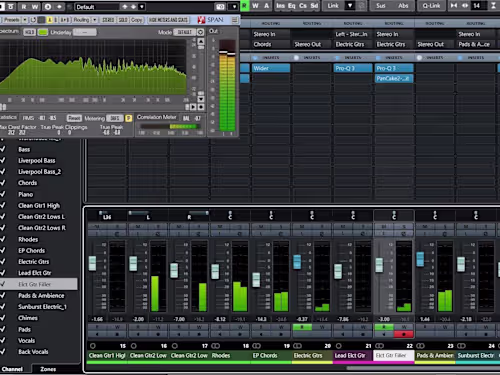Toggle visibility checkbox for Rhodes channel
500x375 pixels.
(3, 239)
